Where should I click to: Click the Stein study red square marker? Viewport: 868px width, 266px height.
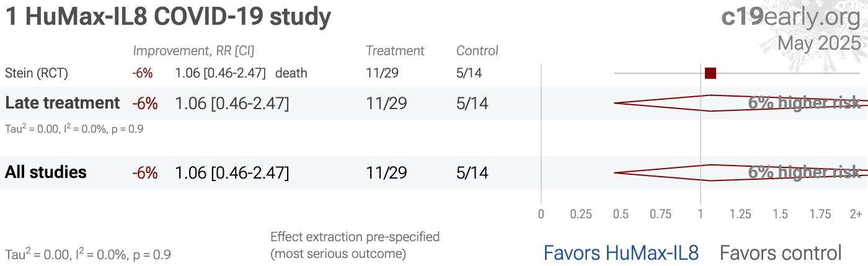(711, 73)
